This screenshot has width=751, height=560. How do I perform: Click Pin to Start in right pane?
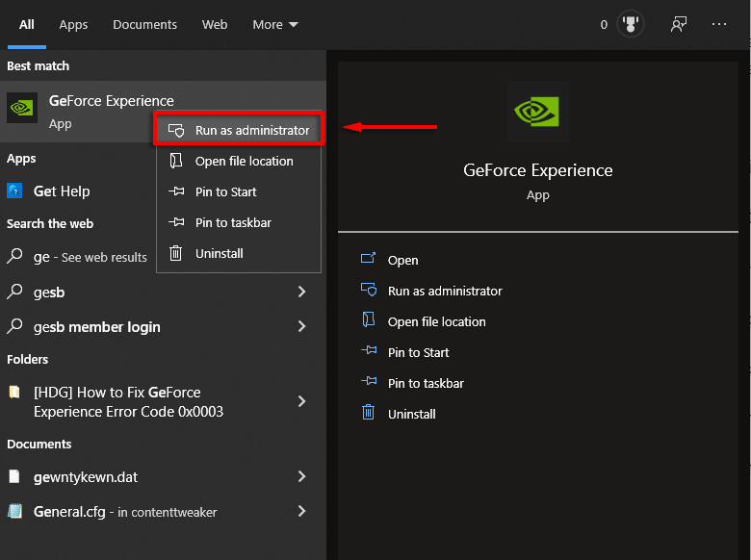pyautogui.click(x=418, y=352)
